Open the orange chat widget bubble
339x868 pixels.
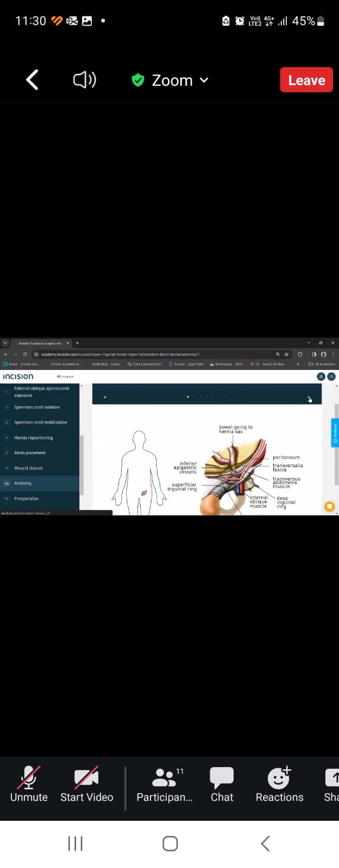pos(329,507)
